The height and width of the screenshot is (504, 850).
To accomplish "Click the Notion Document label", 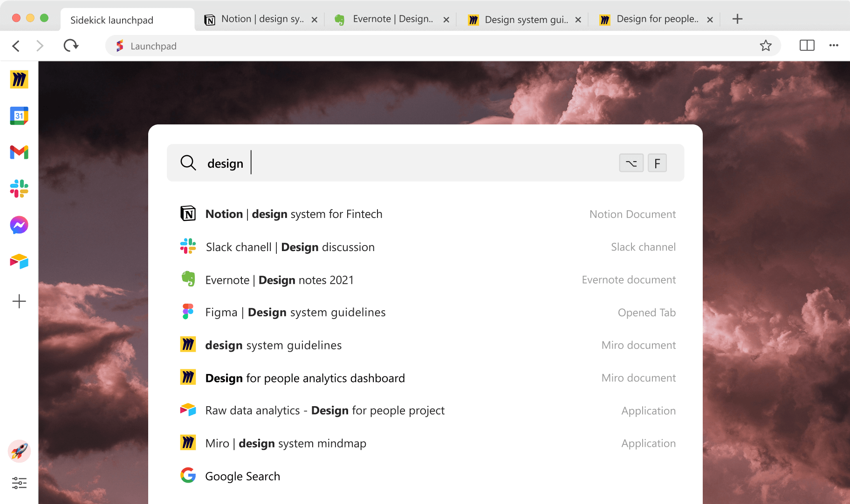I will (x=632, y=214).
